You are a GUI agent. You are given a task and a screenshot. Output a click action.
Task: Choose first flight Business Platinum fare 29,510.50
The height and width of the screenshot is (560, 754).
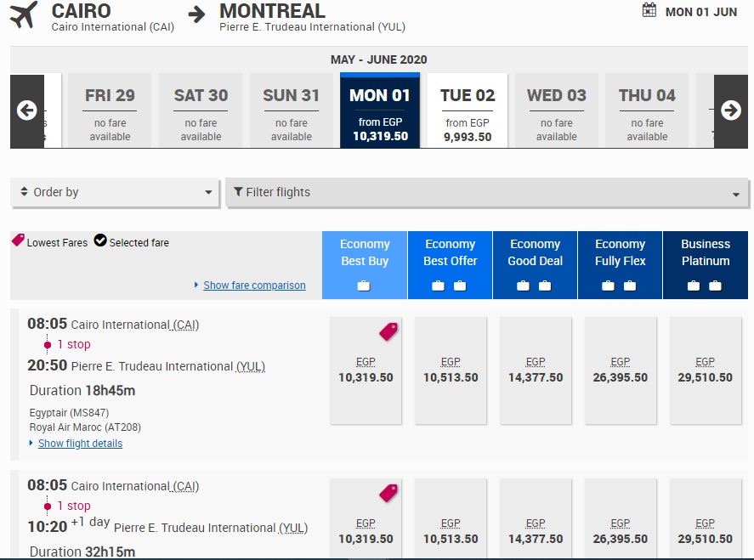click(706, 371)
